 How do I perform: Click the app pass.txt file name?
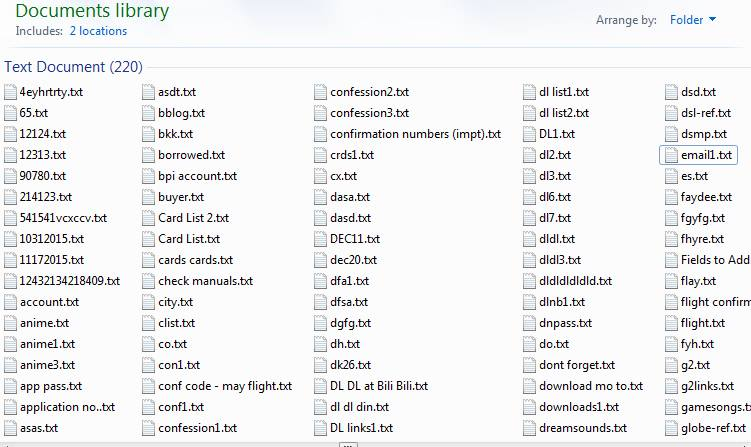click(x=50, y=386)
